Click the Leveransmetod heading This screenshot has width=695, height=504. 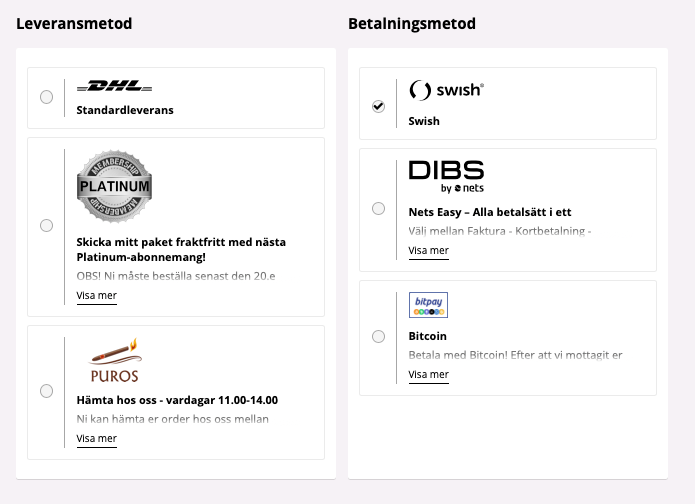tap(74, 23)
